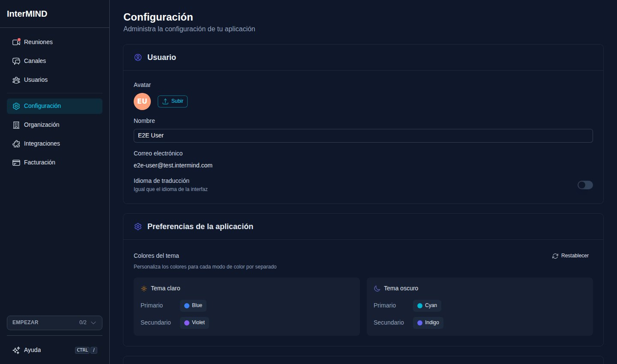Click the refresh arrows icon next to Restablecer
This screenshot has width=617, height=364.
pos(555,256)
